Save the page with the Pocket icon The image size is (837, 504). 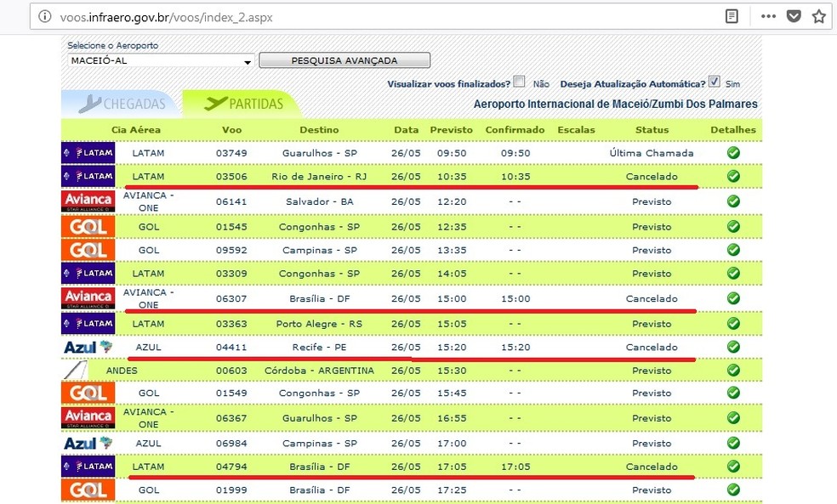793,16
